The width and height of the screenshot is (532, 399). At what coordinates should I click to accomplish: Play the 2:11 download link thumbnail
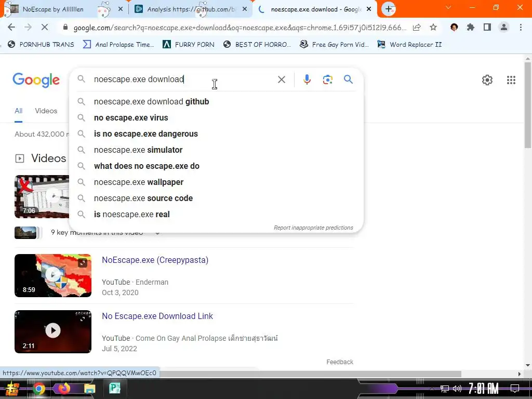(x=53, y=331)
